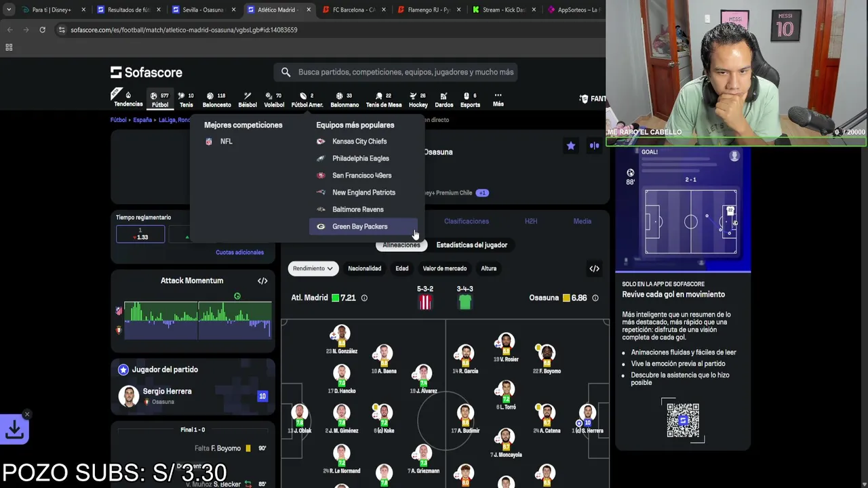Click the search magnifier icon
This screenshot has width=868, height=488.
click(x=285, y=72)
